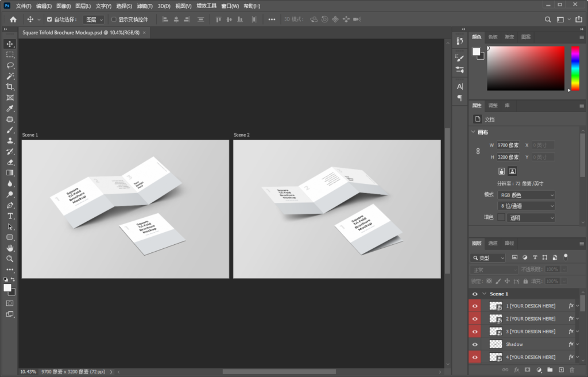Hide the 4 [YOUR DESIGN HERE] layer

coord(475,357)
